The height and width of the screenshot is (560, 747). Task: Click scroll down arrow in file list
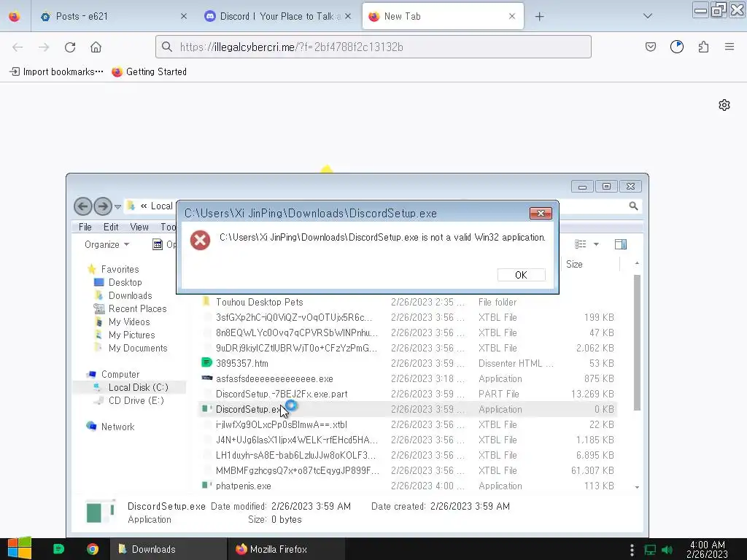click(637, 487)
